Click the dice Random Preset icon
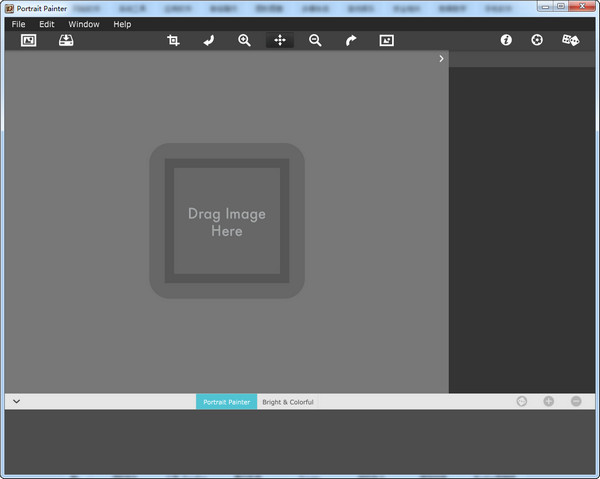Image resolution: width=600 pixels, height=479 pixels. coord(570,40)
